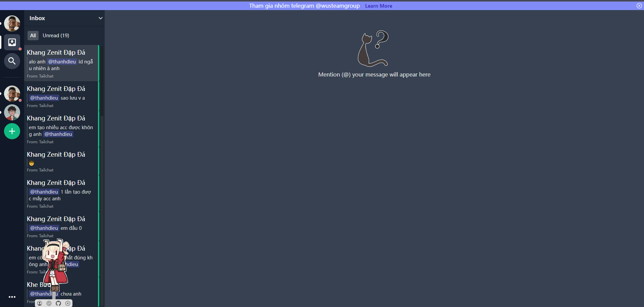Image resolution: width=644 pixels, height=307 pixels.
Task: Open the more options menu via three dots
Action: tap(12, 297)
